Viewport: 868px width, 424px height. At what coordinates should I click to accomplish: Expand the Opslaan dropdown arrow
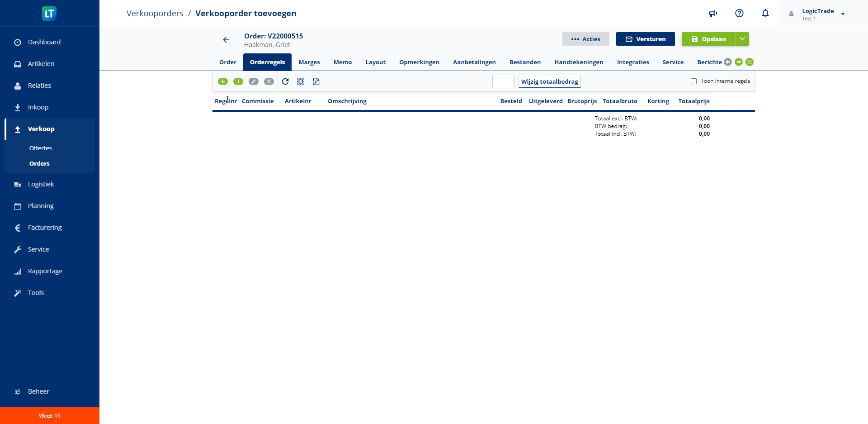(742, 39)
